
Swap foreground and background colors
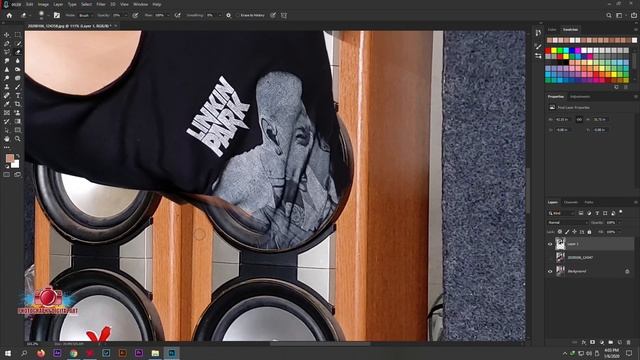click(x=18, y=156)
